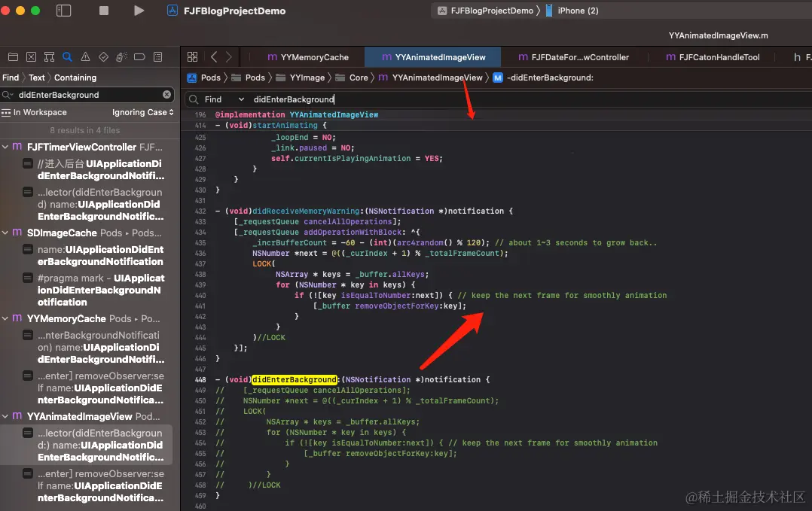
Task: Click Pods project in the breadcrumb
Action: click(204, 78)
